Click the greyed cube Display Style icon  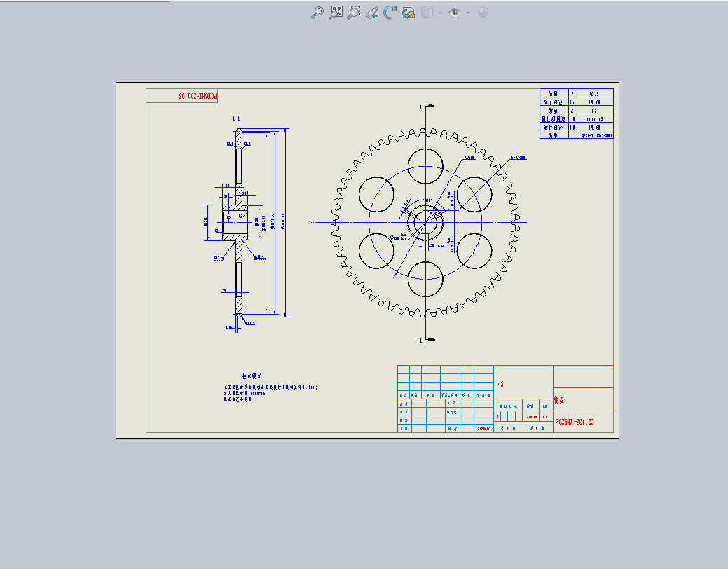pyautogui.click(x=427, y=13)
